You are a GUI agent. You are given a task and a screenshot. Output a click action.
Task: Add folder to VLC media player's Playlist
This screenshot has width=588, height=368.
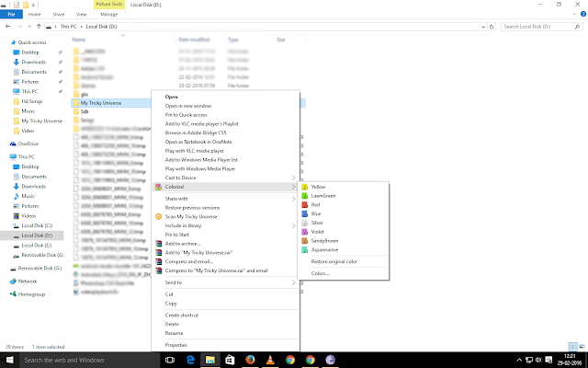point(225,124)
